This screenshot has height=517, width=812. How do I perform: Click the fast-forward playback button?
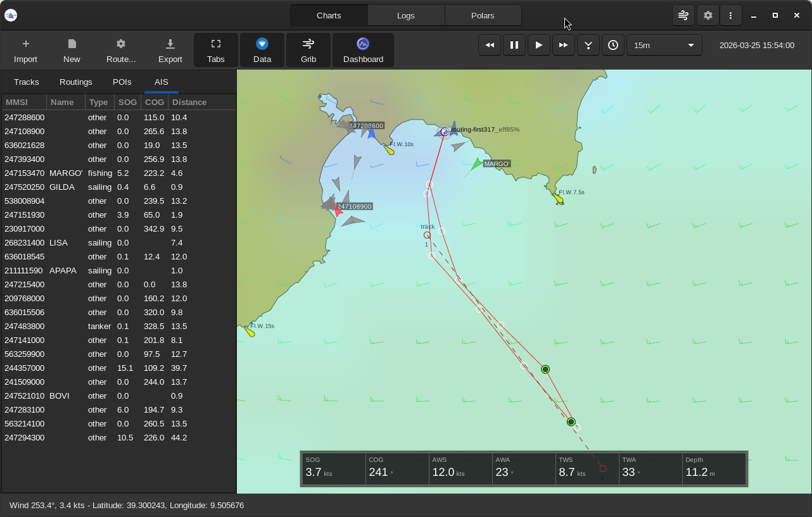coord(563,45)
